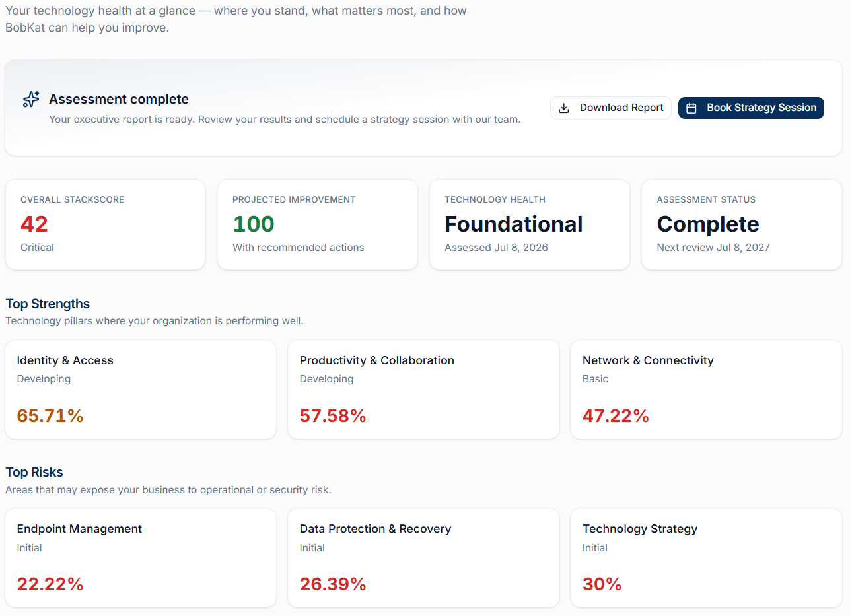Click the sparkle icon beside Assessment complete

pyautogui.click(x=31, y=99)
